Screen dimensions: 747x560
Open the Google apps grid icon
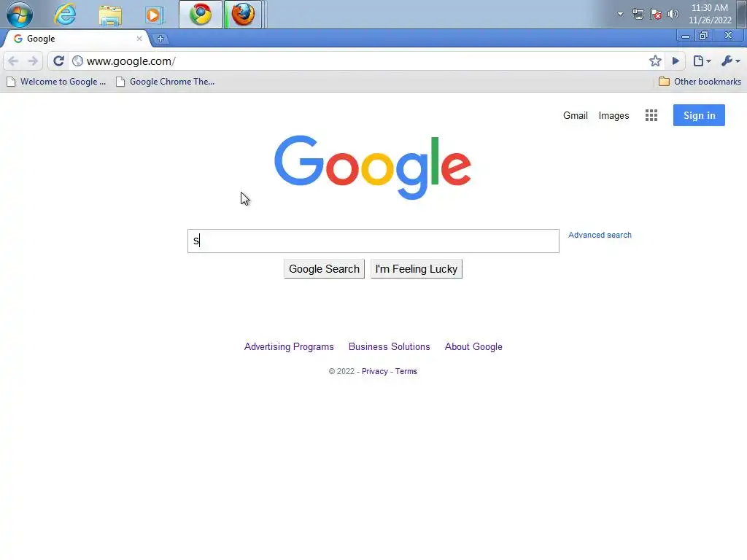(x=651, y=115)
